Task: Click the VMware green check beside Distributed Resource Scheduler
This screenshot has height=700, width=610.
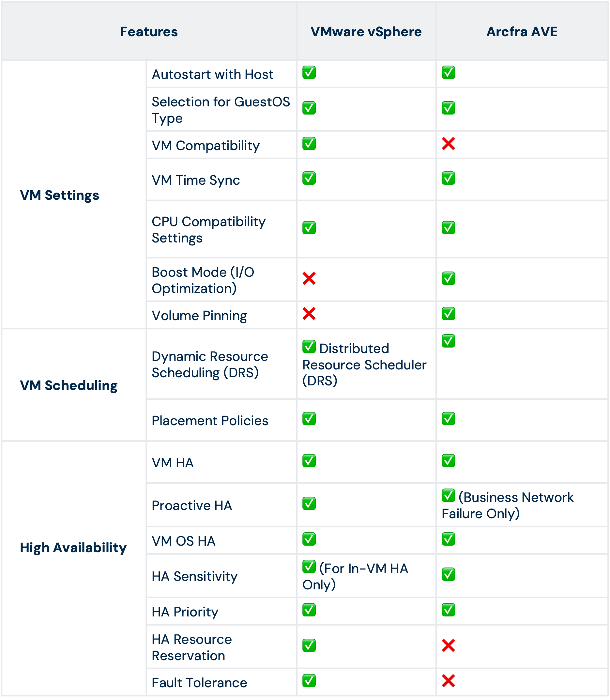Action: pos(309,347)
